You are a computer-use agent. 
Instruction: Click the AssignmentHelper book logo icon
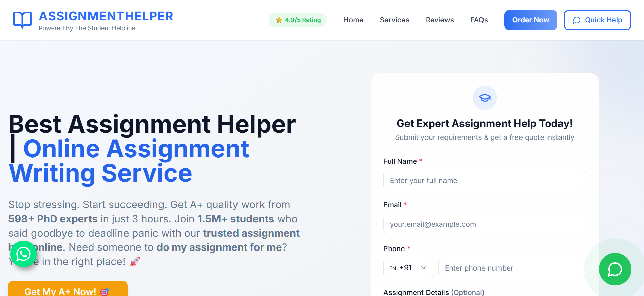[x=22, y=20]
